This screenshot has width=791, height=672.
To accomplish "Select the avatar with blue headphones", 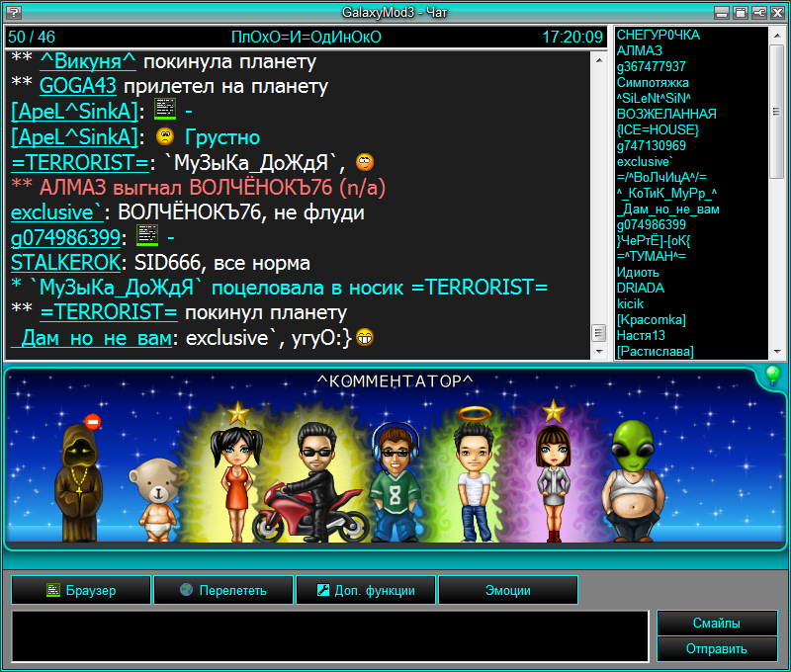I will [396, 483].
